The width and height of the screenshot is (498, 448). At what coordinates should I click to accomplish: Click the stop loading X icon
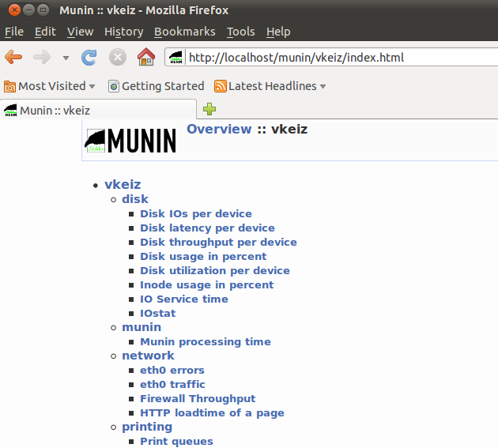118,58
